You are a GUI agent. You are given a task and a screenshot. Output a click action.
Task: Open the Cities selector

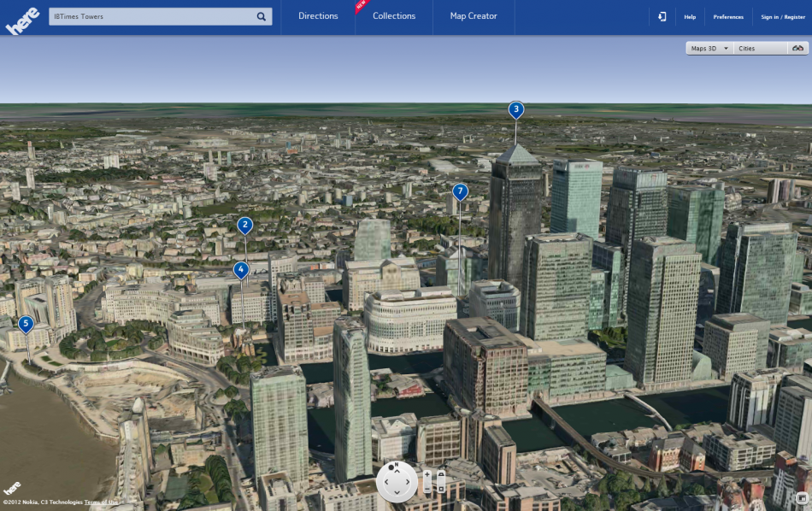pos(760,48)
